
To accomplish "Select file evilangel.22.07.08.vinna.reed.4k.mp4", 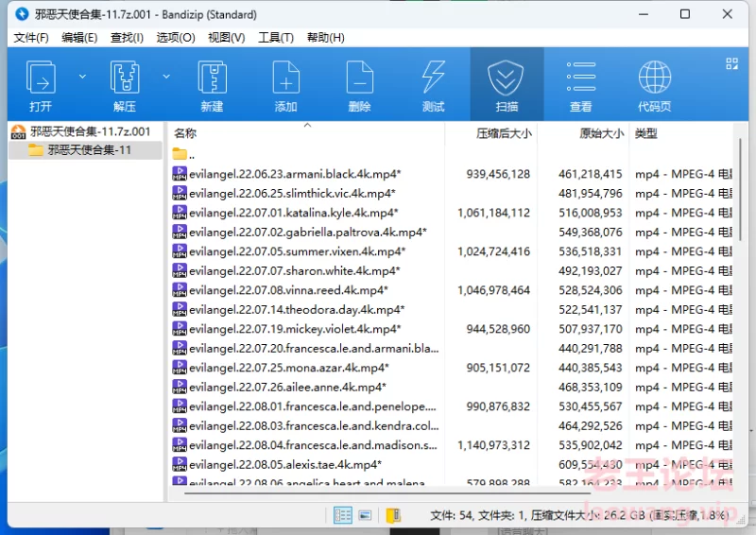I will [x=289, y=290].
